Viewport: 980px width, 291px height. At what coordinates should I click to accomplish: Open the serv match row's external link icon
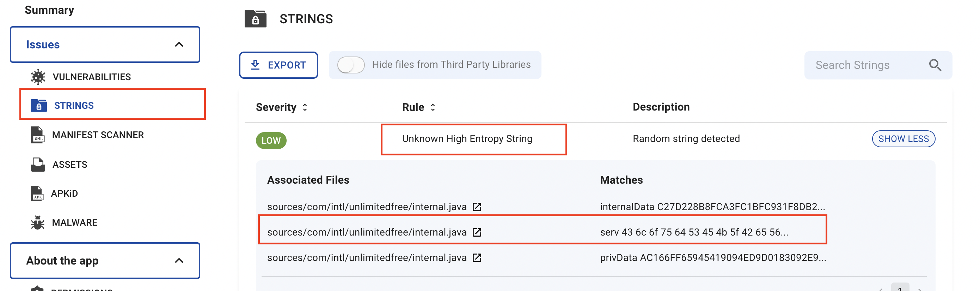(x=477, y=232)
